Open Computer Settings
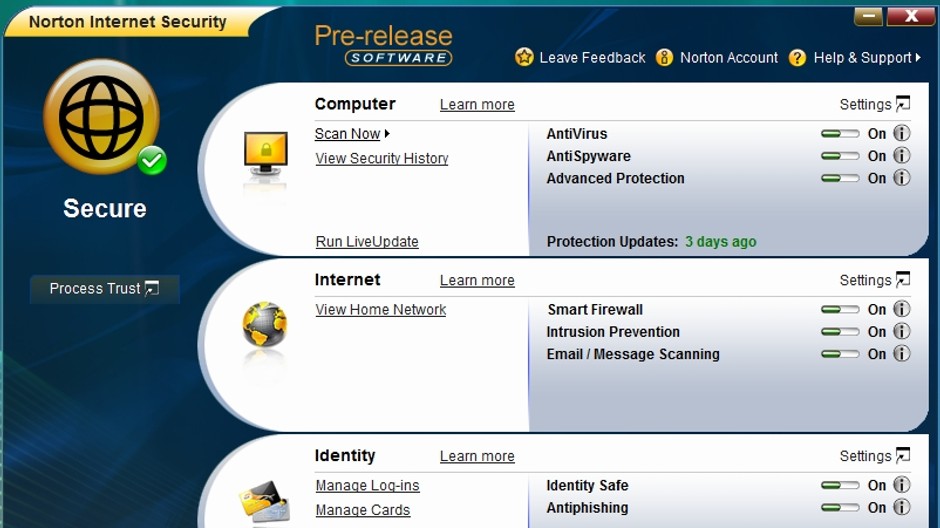940x528 pixels. click(865, 104)
